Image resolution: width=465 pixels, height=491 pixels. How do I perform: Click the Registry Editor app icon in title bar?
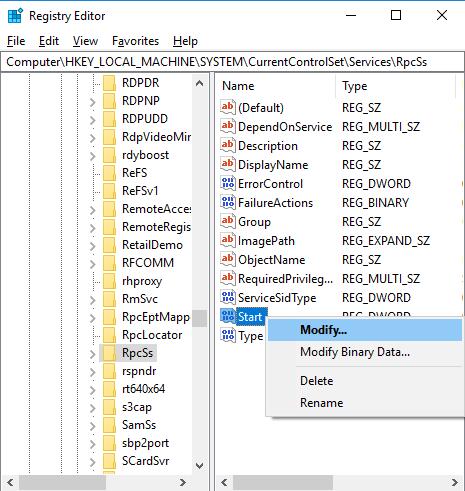click(15, 16)
